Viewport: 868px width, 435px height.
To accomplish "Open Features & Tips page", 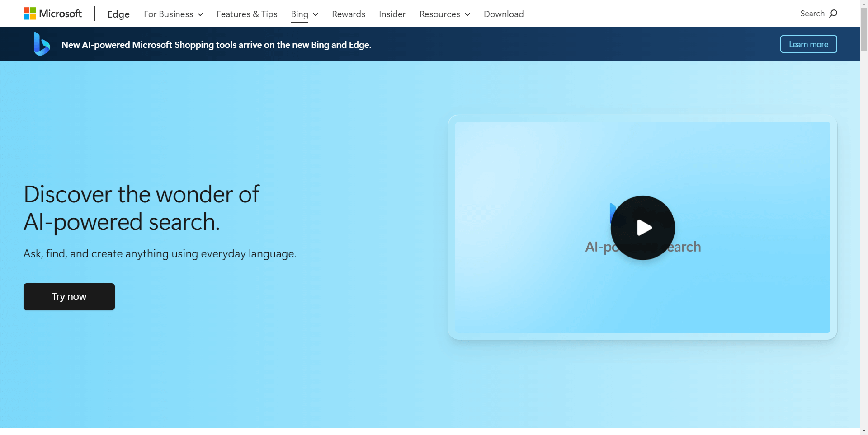I will coord(247,14).
